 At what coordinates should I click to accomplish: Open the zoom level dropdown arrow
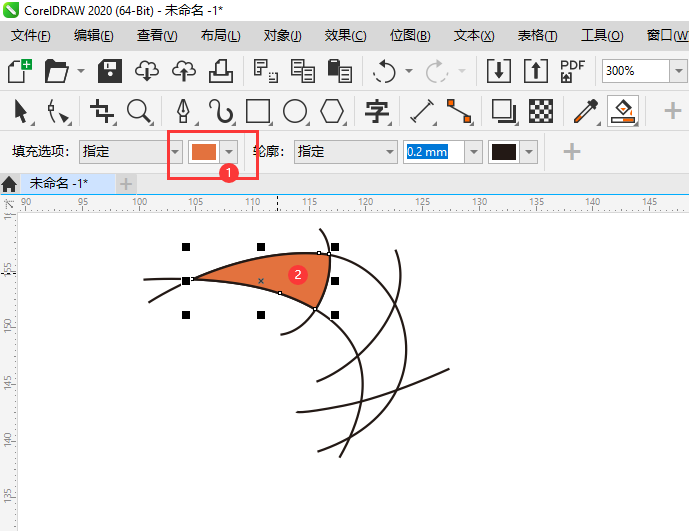(x=678, y=71)
